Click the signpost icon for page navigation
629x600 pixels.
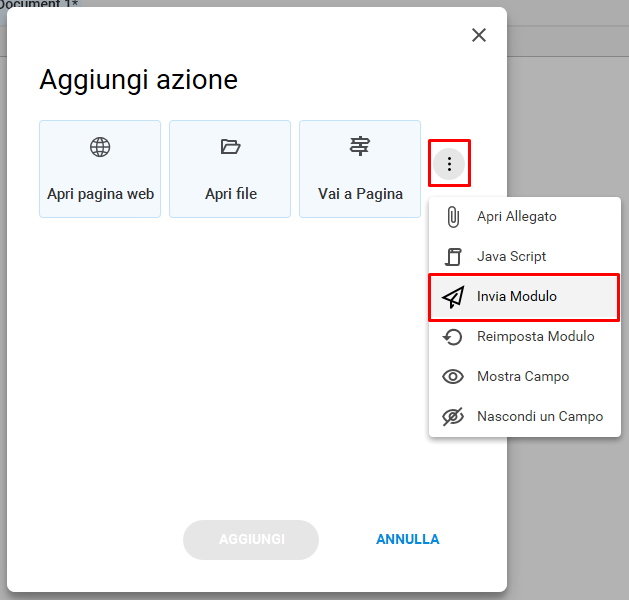[360, 146]
